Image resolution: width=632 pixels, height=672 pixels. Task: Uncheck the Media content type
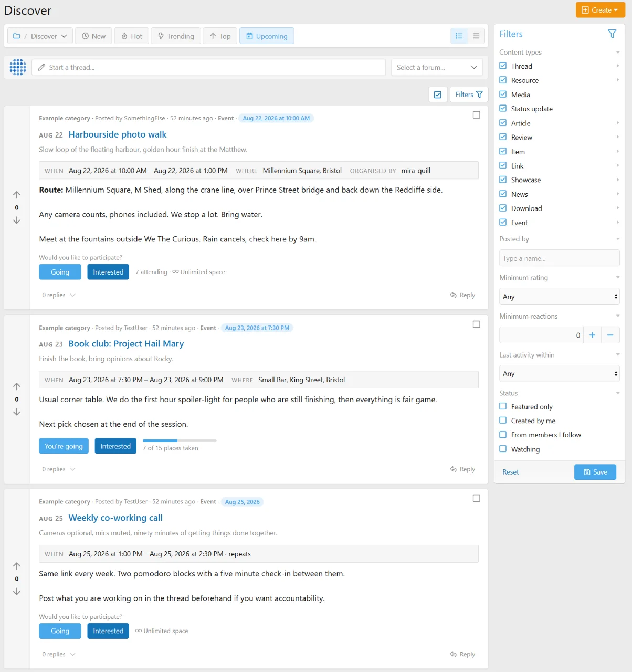tap(503, 94)
